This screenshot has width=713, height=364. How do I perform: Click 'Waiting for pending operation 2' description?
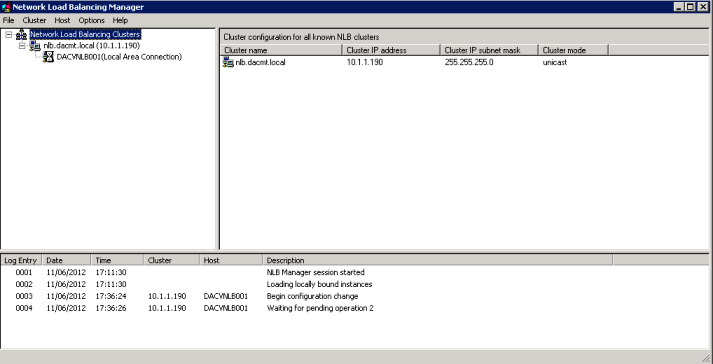pyautogui.click(x=320, y=308)
